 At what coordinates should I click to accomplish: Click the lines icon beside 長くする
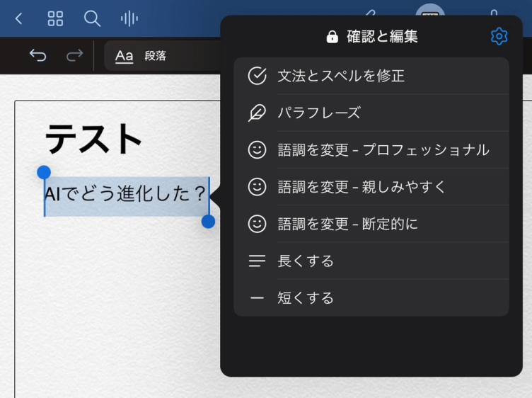257,261
